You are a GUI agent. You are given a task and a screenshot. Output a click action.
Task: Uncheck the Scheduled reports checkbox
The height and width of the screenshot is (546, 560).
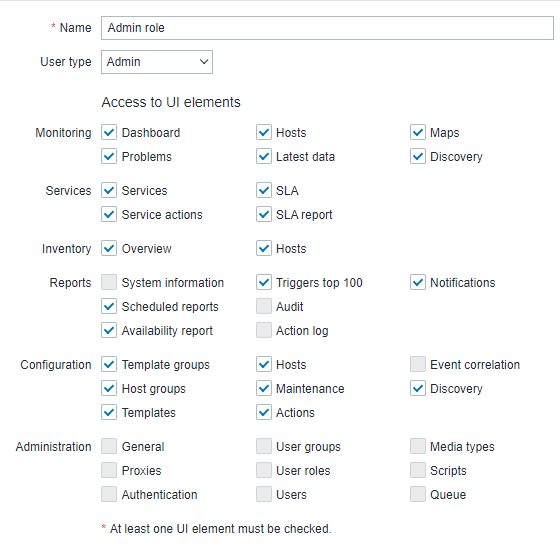click(109, 306)
